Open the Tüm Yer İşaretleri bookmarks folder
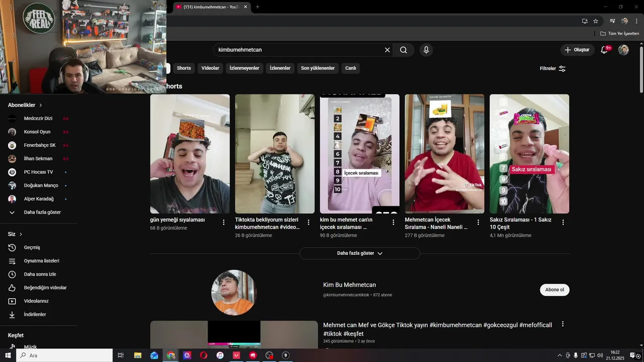Screen dimensions: 644x362 click(x=619, y=33)
